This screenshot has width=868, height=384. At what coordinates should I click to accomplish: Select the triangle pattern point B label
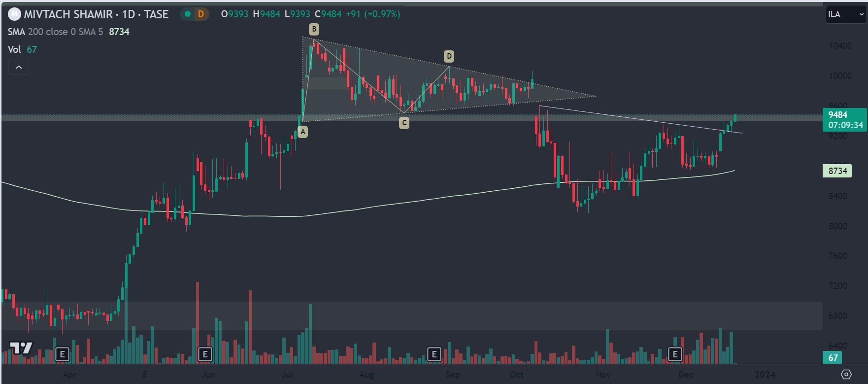pyautogui.click(x=314, y=29)
